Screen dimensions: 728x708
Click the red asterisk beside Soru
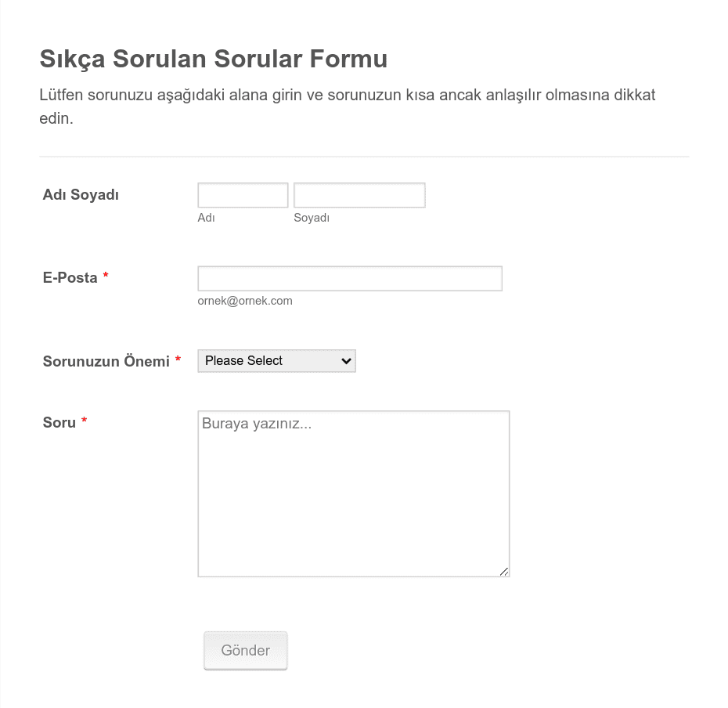84,421
